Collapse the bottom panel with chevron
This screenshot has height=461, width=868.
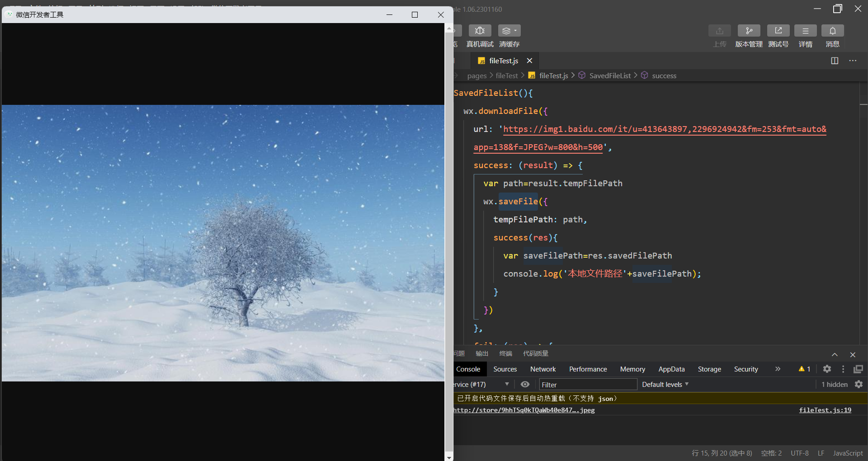tap(835, 355)
